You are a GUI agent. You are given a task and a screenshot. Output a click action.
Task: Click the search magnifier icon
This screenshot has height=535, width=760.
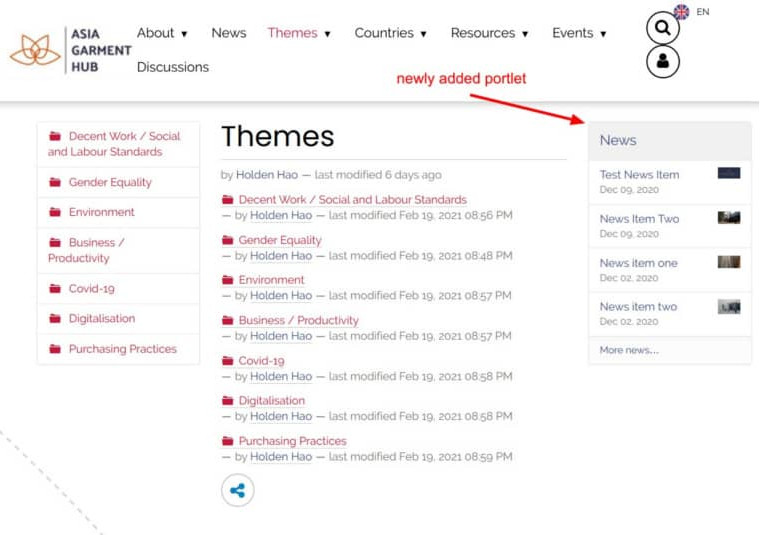tap(662, 28)
